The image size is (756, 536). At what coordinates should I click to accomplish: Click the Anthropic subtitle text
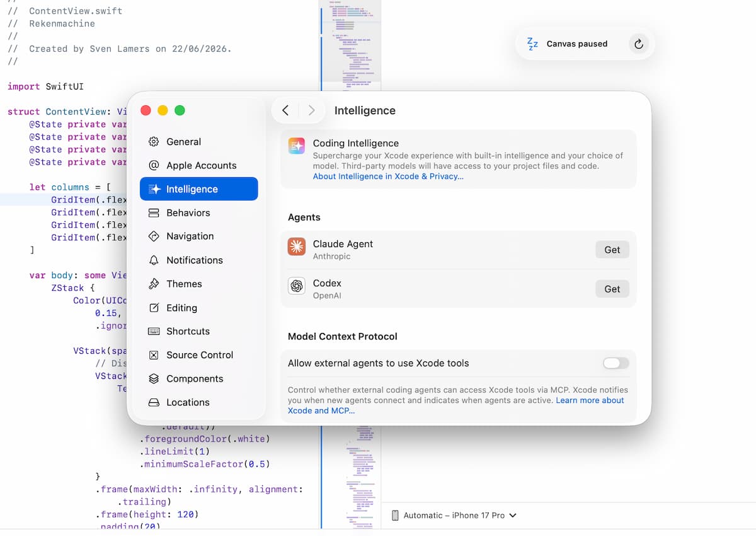(331, 257)
